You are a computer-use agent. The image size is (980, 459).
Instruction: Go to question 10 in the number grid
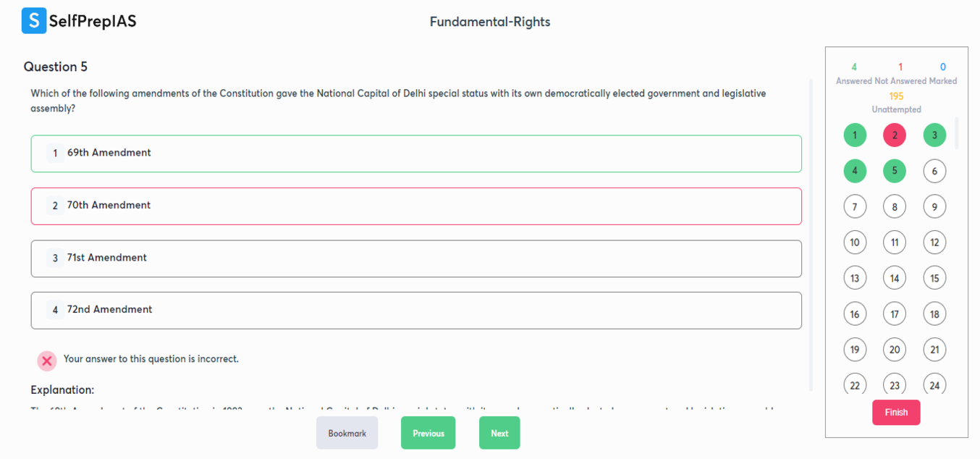(855, 243)
